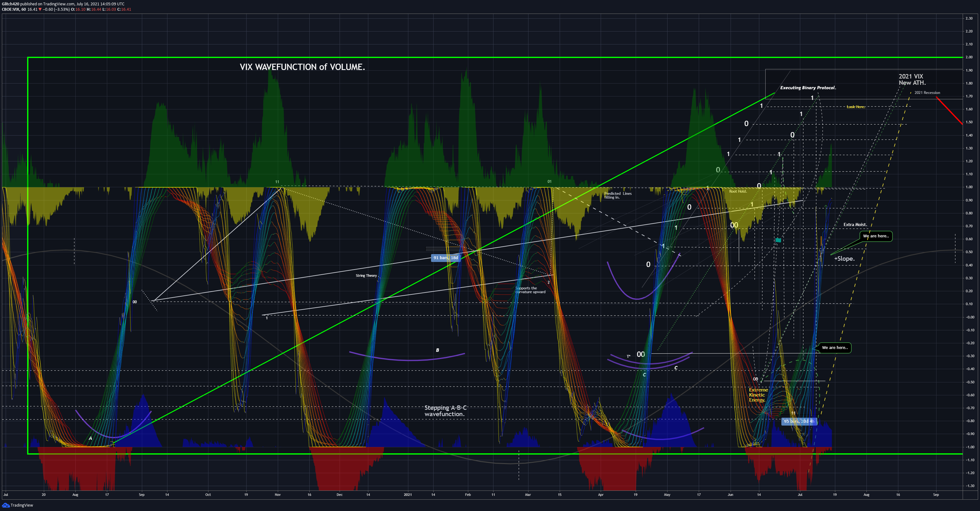The width and height of the screenshot is (980, 511).
Task: Click the '91 bars, 18d' measurement label
Action: (x=446, y=258)
